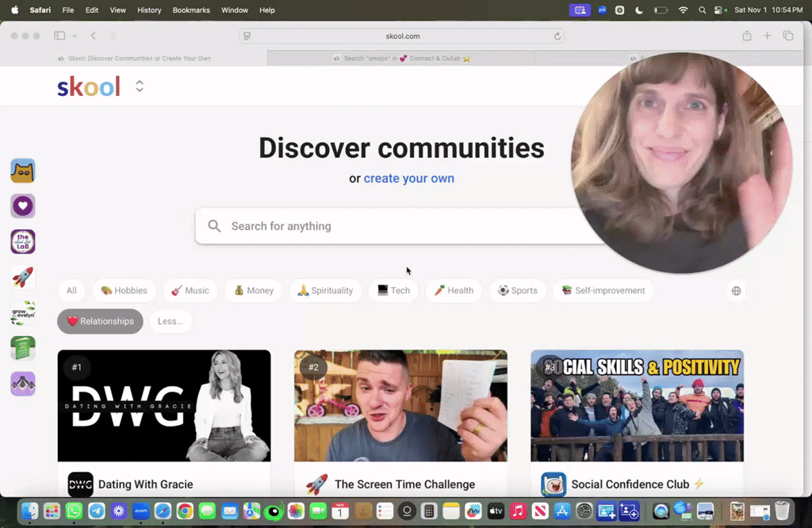Open the History menu
The image size is (812, 528).
click(x=148, y=10)
